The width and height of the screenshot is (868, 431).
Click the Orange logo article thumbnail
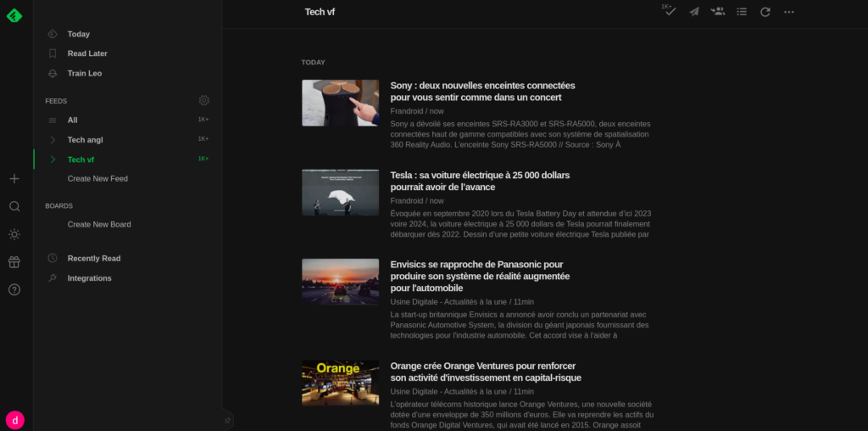point(341,383)
